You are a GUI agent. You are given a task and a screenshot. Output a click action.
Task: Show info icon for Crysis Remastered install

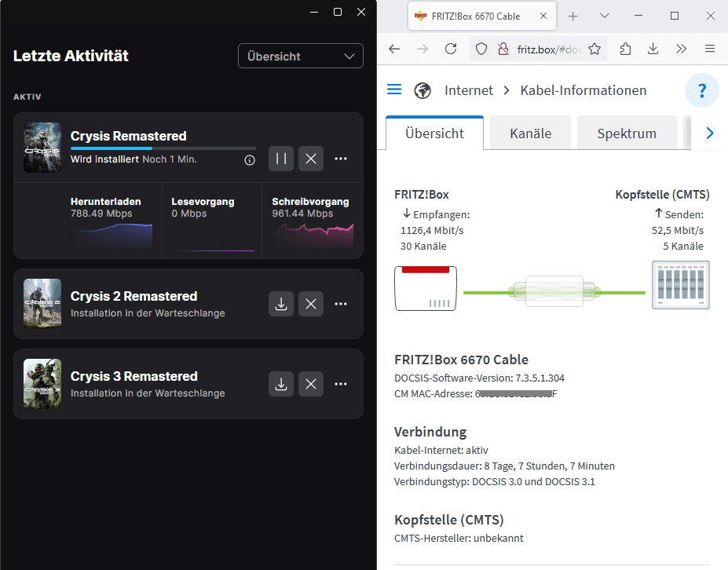tap(250, 160)
